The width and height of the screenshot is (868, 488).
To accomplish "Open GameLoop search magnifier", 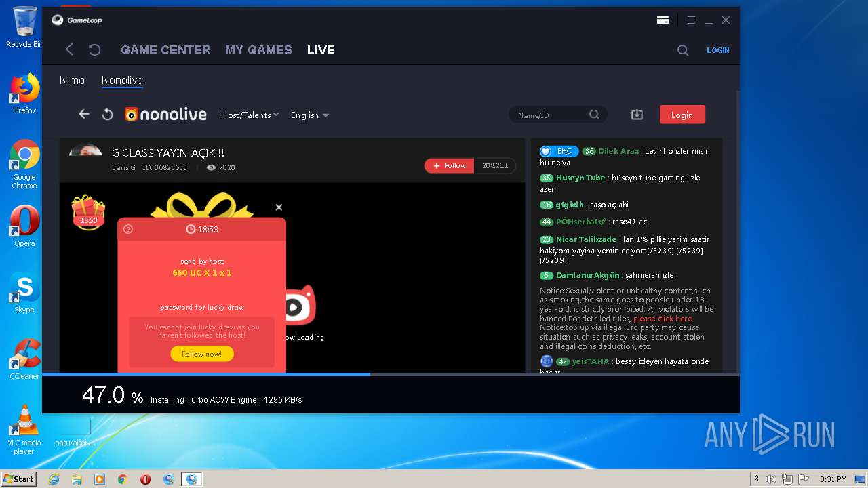I will (x=683, y=50).
